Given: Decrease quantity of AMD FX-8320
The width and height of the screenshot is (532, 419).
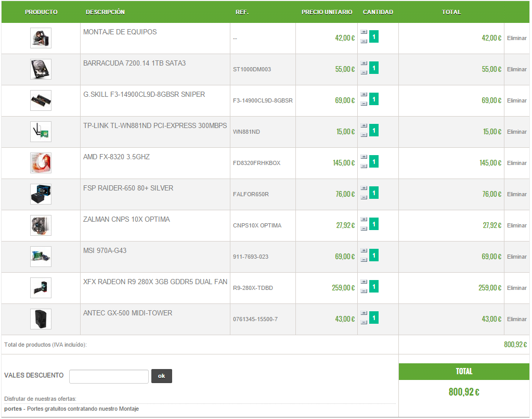Looking at the screenshot, I should 364,166.
